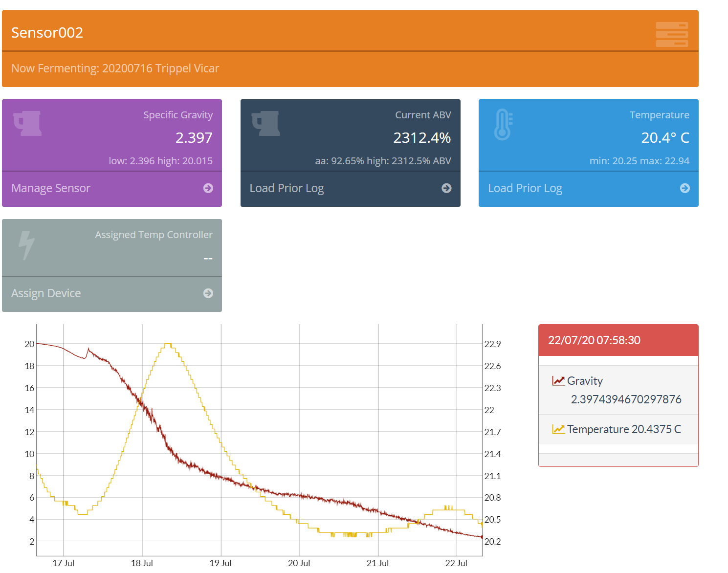Click the 20.2 label on the temperature axis
Viewport: 728px width, 573px height.
click(x=492, y=542)
